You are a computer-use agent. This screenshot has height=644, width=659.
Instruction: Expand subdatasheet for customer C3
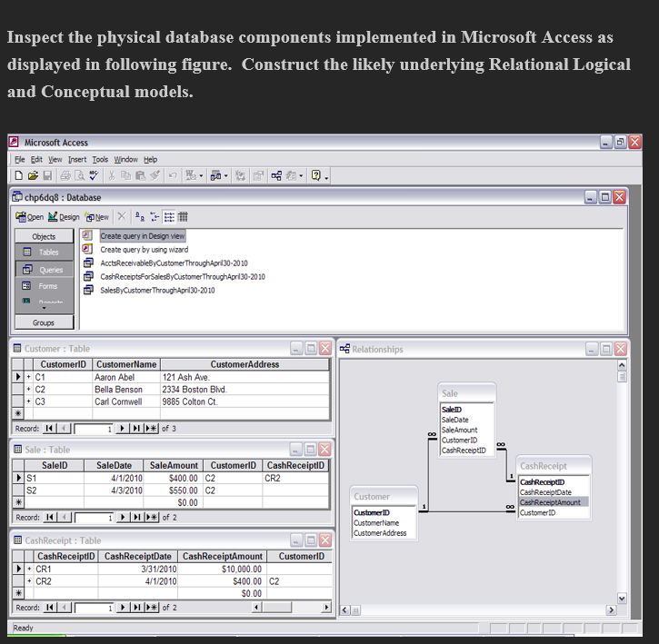click(28, 401)
